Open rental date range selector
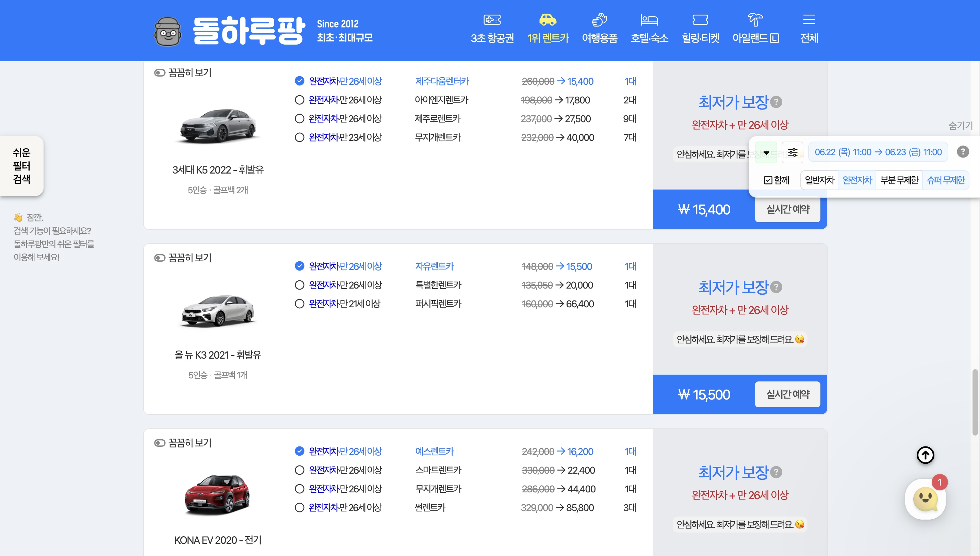The width and height of the screenshot is (980, 556). point(878,152)
